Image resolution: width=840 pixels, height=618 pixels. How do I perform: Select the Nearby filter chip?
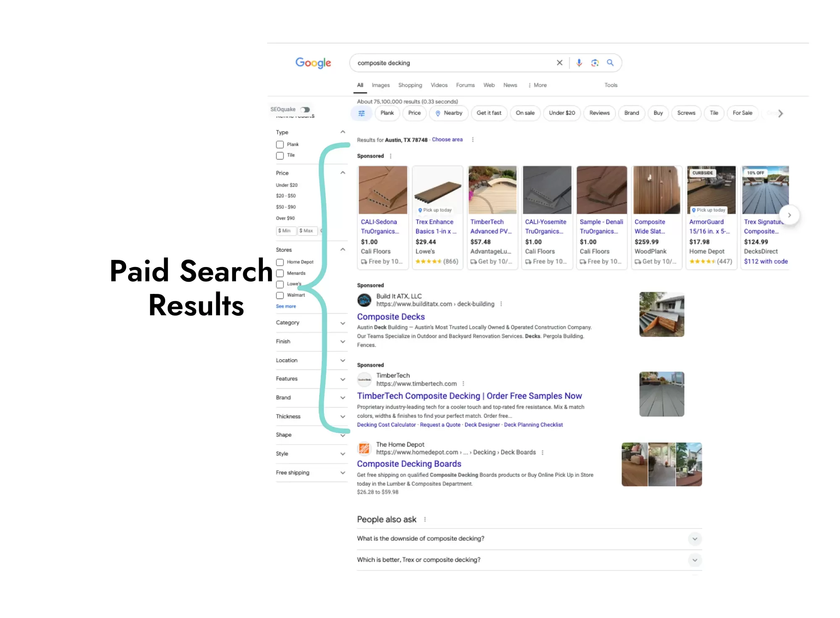click(x=449, y=113)
